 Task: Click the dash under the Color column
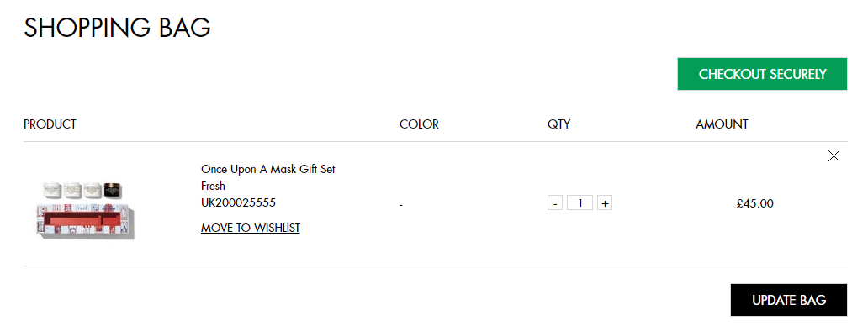pyautogui.click(x=401, y=205)
